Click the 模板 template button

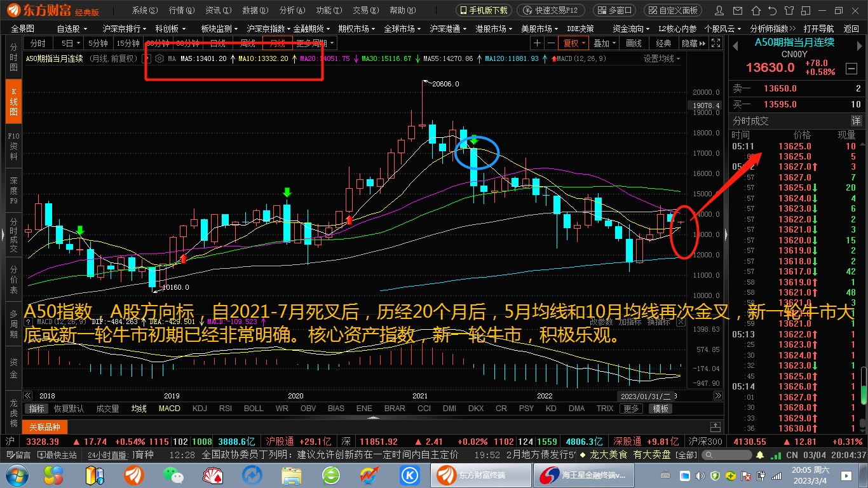tap(661, 409)
